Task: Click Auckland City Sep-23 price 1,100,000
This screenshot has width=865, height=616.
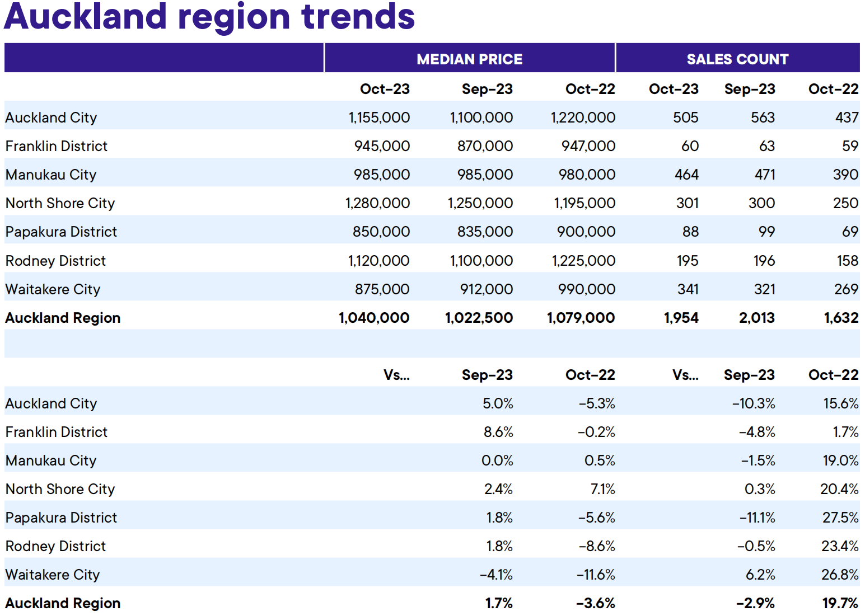Action: [481, 117]
